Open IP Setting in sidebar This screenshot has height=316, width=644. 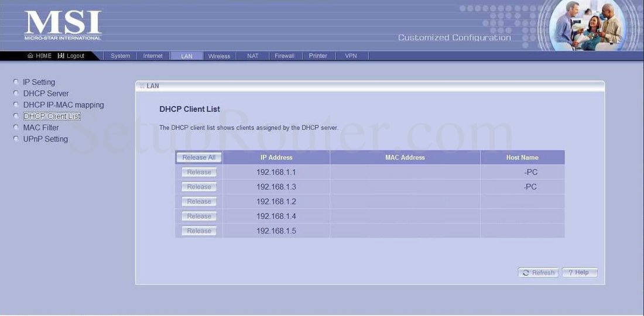[x=39, y=82]
